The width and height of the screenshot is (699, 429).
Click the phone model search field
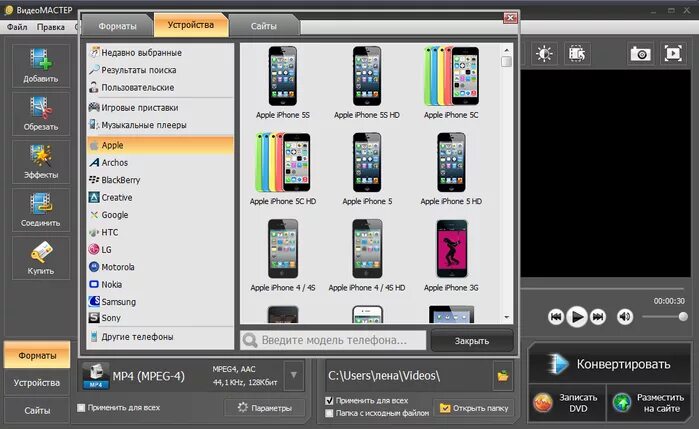pyautogui.click(x=333, y=340)
